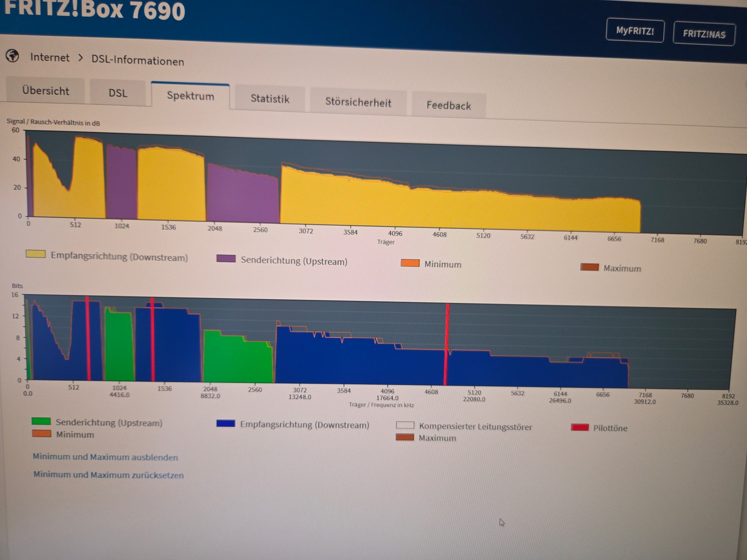Switch to the DSL tab
747x560 pixels.
(x=118, y=93)
